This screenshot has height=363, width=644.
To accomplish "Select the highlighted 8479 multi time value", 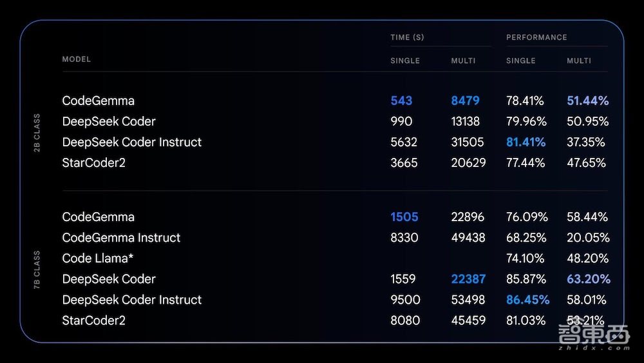I will point(465,101).
